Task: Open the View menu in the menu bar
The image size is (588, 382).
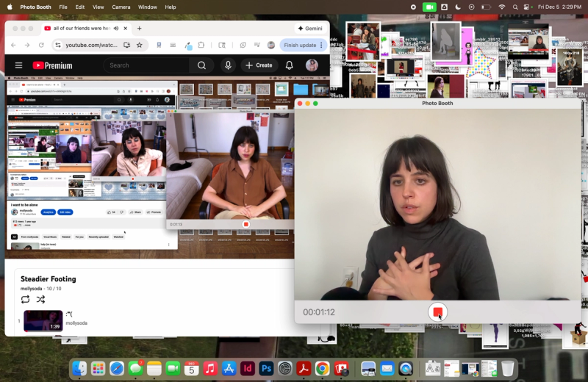Action: tap(98, 7)
